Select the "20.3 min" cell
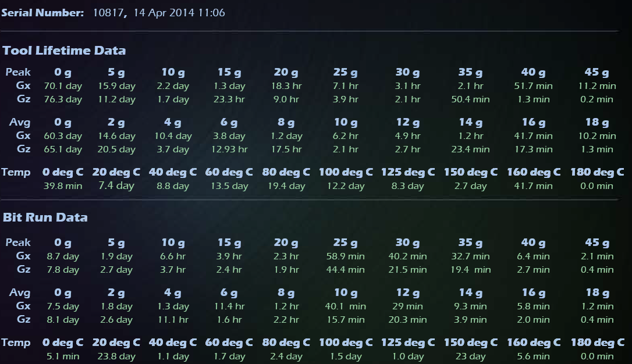632x364 pixels. pos(407,320)
